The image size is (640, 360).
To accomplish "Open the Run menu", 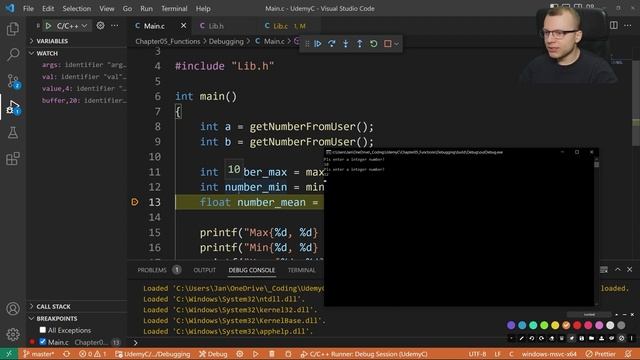I will point(146,9).
